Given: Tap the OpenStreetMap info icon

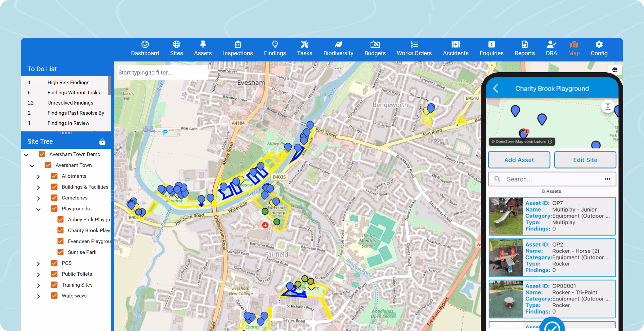Looking at the screenshot, I should [550, 141].
